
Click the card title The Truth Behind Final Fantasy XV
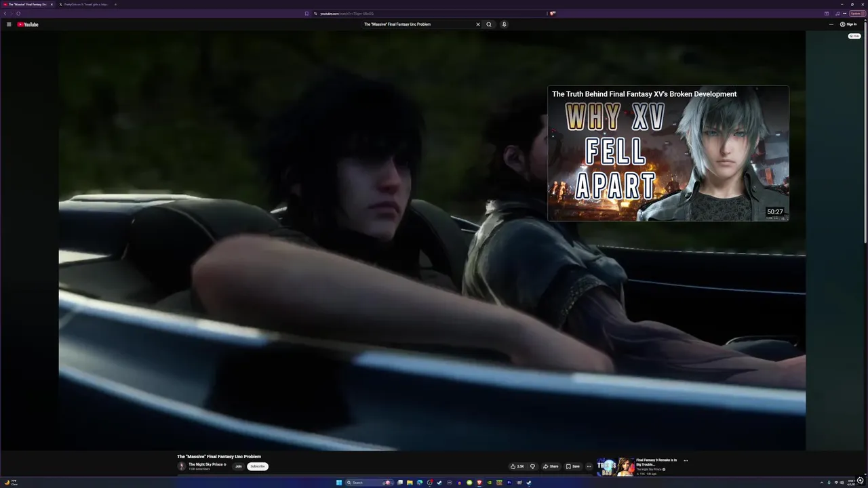644,94
